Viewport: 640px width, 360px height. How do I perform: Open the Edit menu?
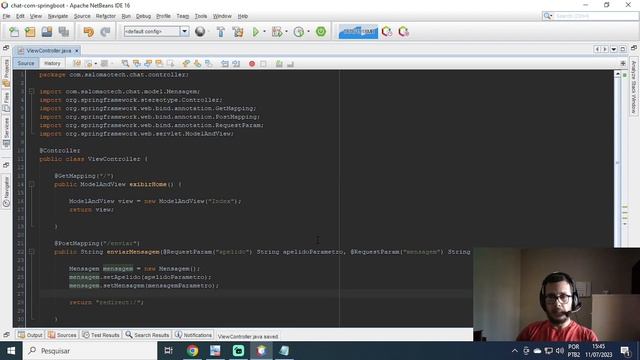(20, 16)
